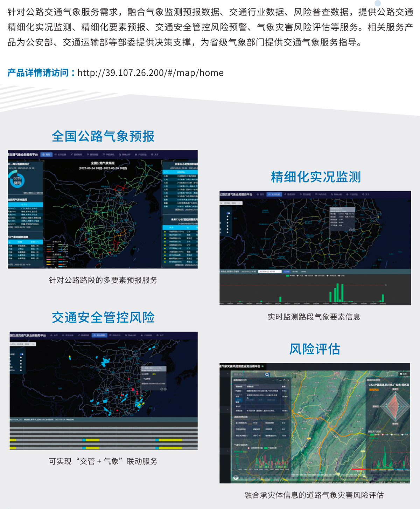420x509 pixels.
Task: Click active 管控预警 tab in 交通安全管控风险 screenshot
Action: [x=99, y=335]
